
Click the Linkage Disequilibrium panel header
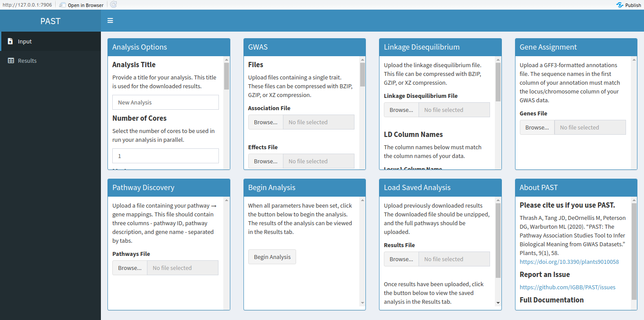point(440,47)
